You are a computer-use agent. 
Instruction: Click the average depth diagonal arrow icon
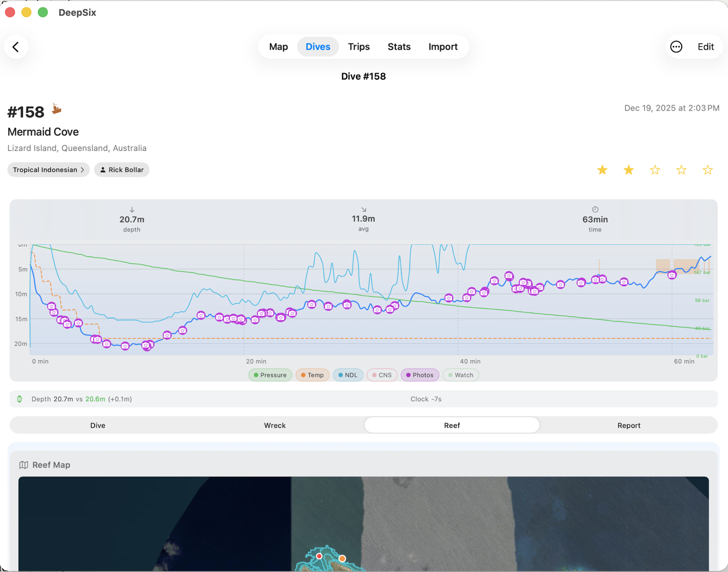[364, 209]
